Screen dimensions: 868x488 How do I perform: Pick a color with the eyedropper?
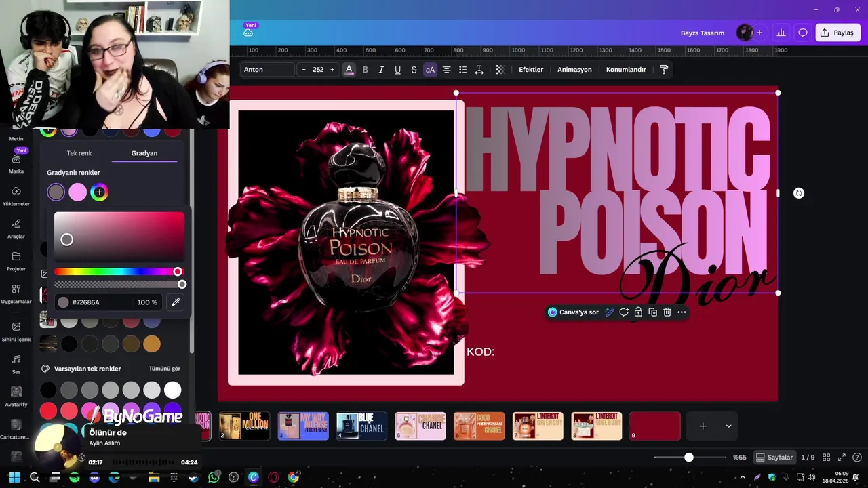(x=176, y=302)
